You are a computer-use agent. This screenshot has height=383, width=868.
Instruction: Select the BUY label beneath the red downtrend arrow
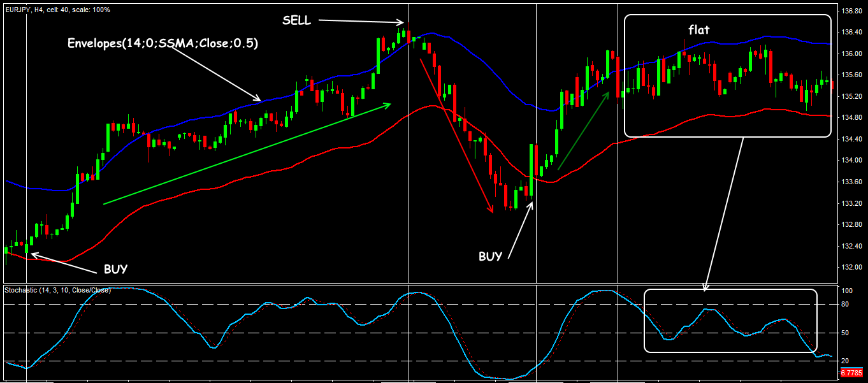tap(490, 256)
